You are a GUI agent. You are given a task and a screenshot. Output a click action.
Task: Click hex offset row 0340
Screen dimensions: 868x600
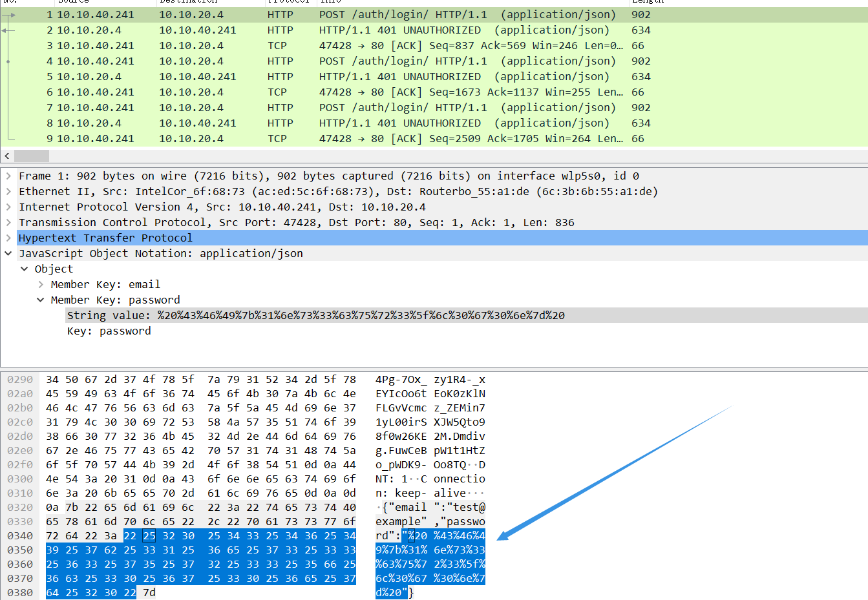click(20, 535)
